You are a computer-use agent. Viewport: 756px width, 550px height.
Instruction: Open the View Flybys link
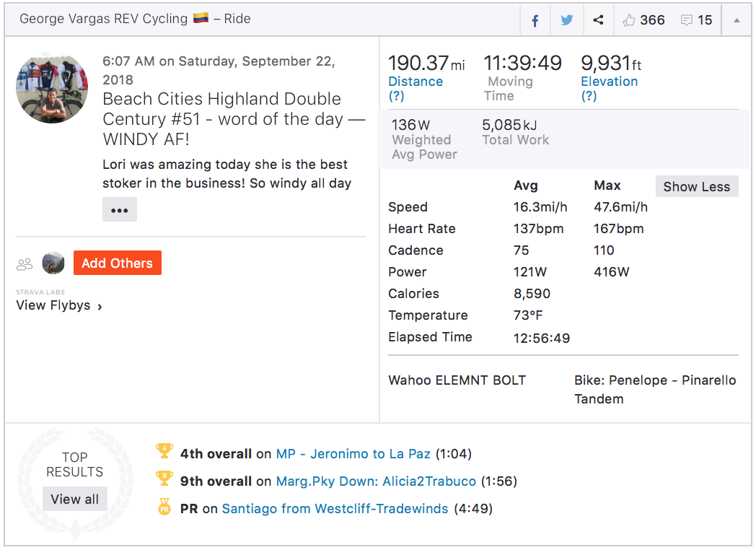(59, 306)
